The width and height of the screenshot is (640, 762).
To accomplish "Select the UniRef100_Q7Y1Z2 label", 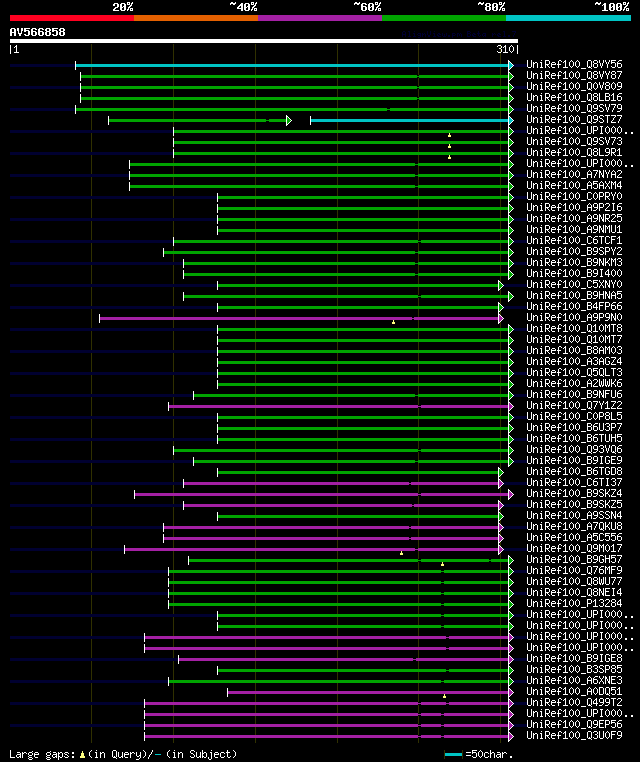I will [x=574, y=406].
